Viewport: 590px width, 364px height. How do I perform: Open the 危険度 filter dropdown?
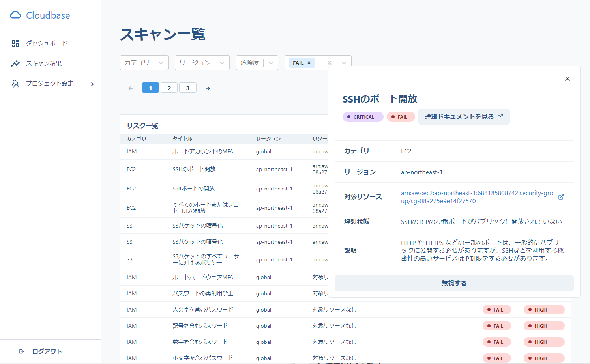[x=257, y=63]
